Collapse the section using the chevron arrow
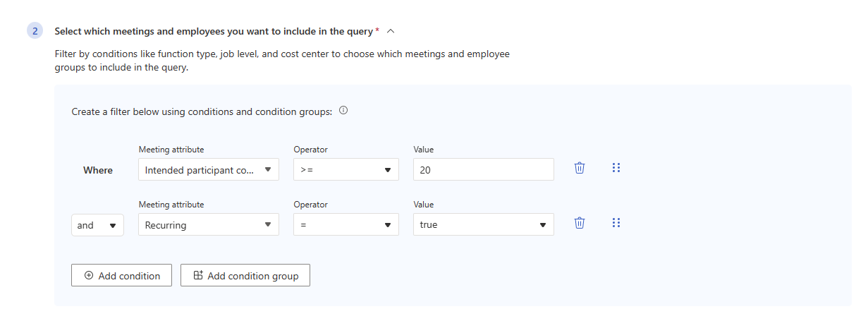 [391, 31]
